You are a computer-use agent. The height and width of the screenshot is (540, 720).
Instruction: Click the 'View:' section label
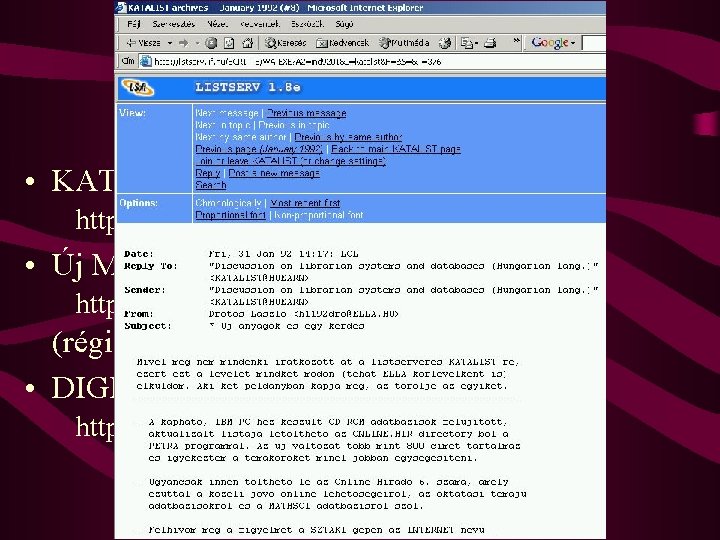click(x=132, y=112)
